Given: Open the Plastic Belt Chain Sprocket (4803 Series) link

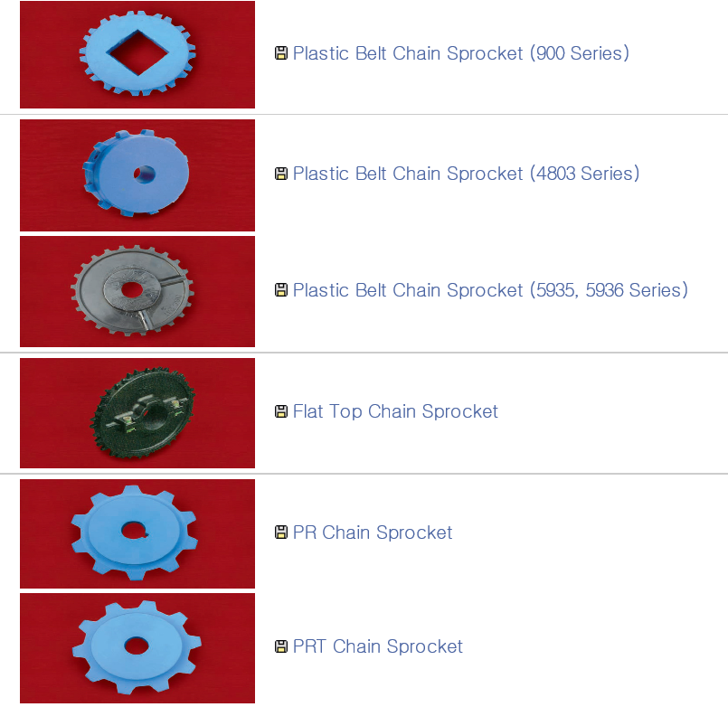Looking at the screenshot, I should [466, 174].
